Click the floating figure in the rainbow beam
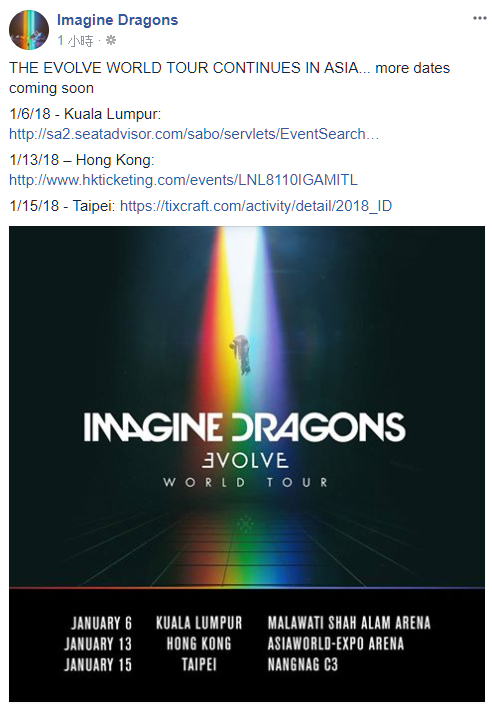This screenshot has width=492, height=709. tap(241, 354)
